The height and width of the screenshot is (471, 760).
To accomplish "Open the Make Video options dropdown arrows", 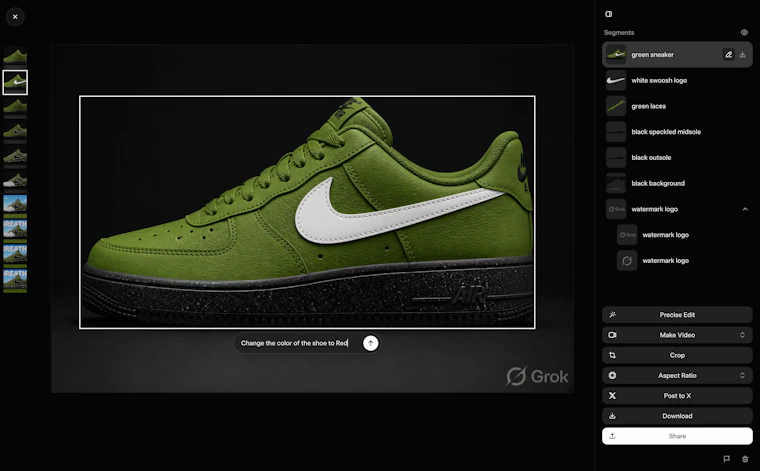I will [x=742, y=335].
